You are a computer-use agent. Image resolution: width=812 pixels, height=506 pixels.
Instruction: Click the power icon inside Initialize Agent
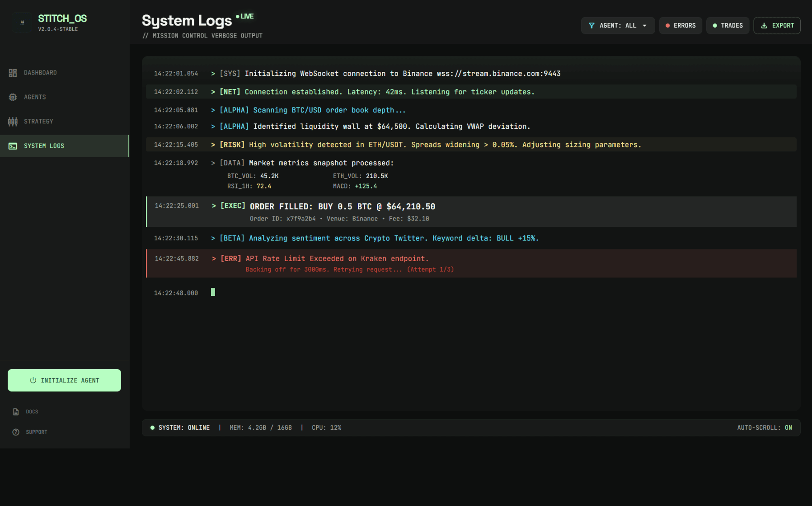point(33,380)
